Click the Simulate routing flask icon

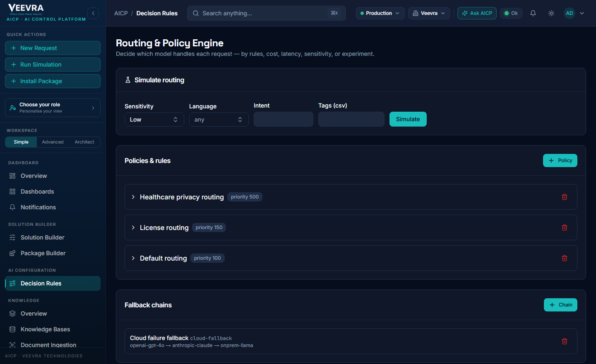point(128,80)
